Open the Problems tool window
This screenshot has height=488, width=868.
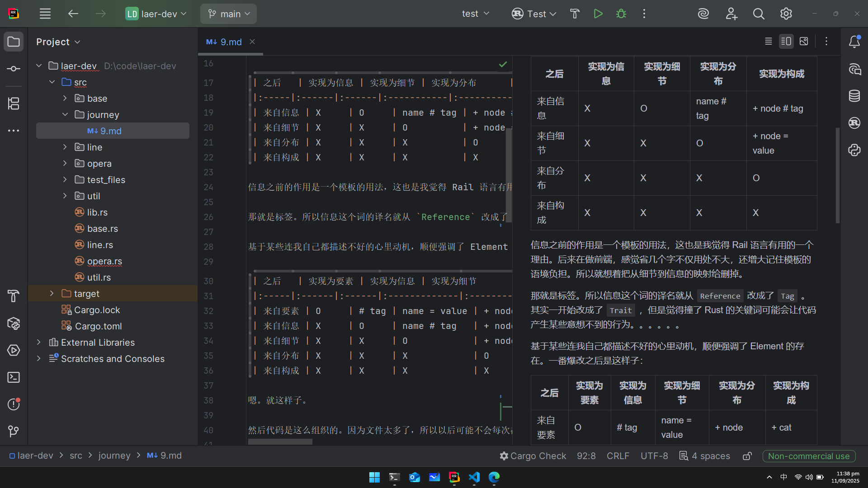click(x=14, y=404)
